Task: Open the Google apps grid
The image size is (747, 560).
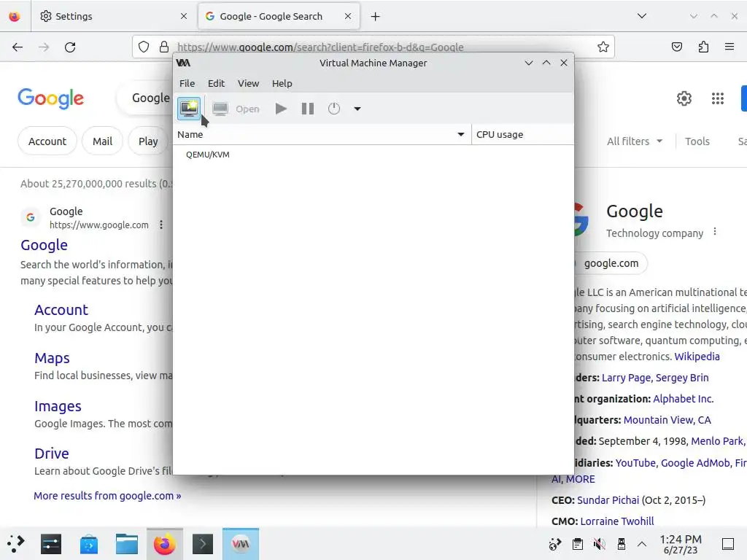Action: coord(718,98)
